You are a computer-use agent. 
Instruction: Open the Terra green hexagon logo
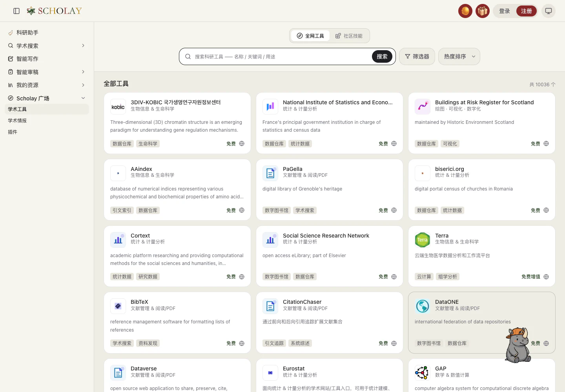click(x=423, y=240)
